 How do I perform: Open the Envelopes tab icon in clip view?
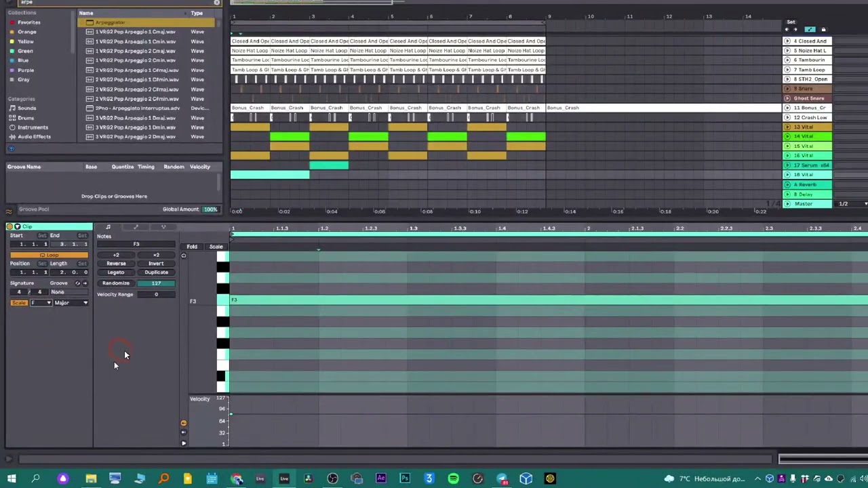(x=136, y=227)
